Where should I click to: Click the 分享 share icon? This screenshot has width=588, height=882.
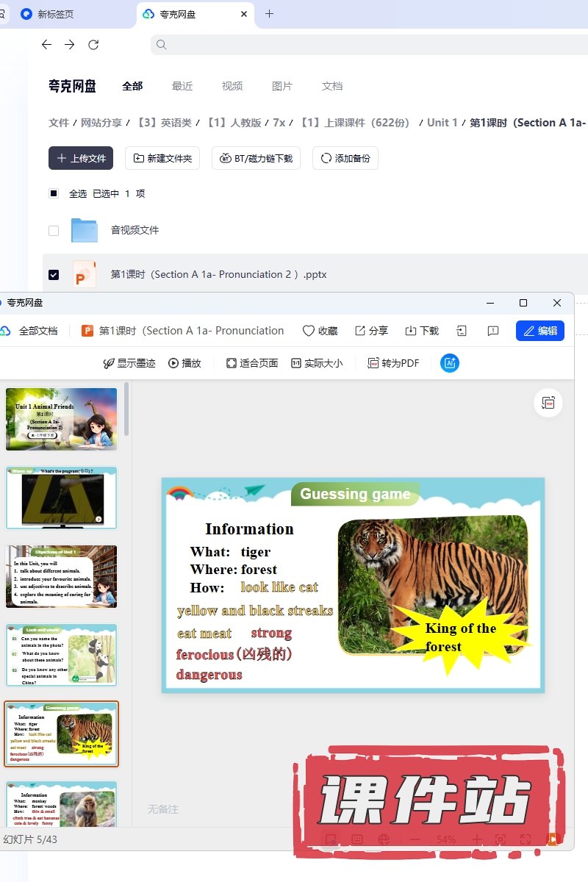point(360,331)
